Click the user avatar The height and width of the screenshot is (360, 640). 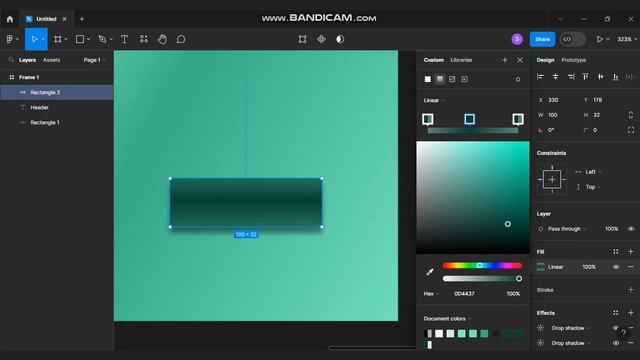(x=517, y=39)
